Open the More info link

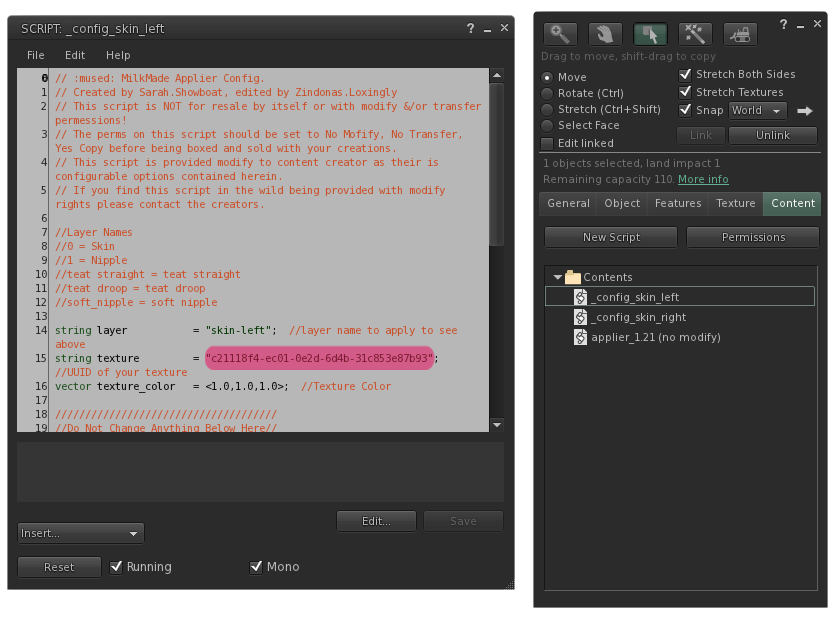(703, 179)
